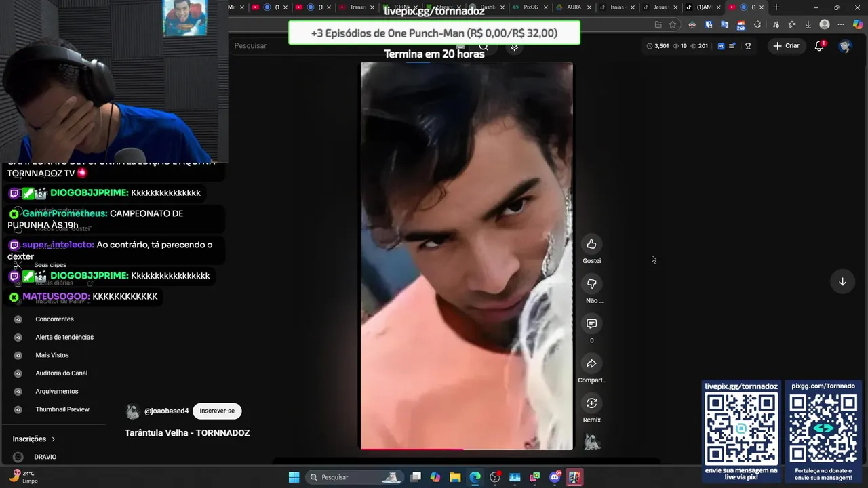
Task: Click the stats counter showing 3,501
Action: pyautogui.click(x=658, y=46)
